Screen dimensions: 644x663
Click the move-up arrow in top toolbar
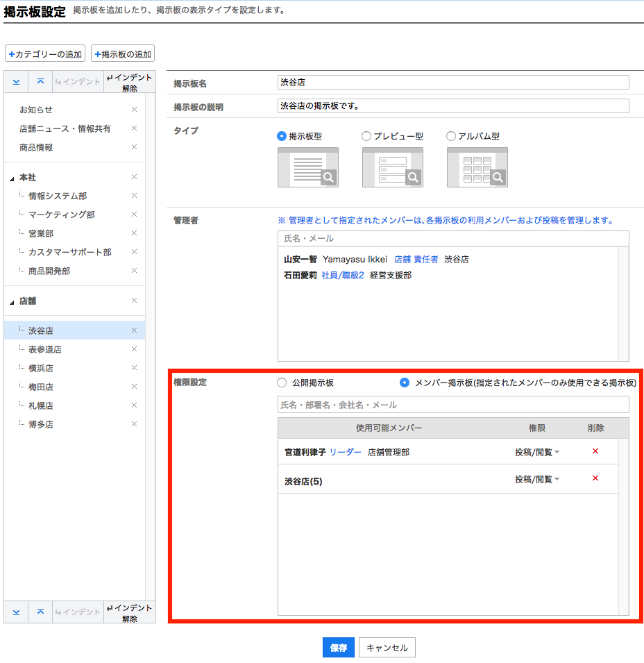(x=40, y=82)
